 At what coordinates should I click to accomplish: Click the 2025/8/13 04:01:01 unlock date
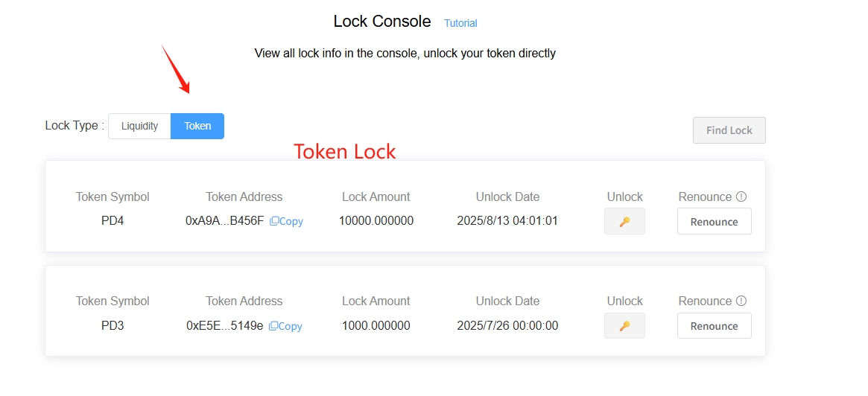(507, 221)
